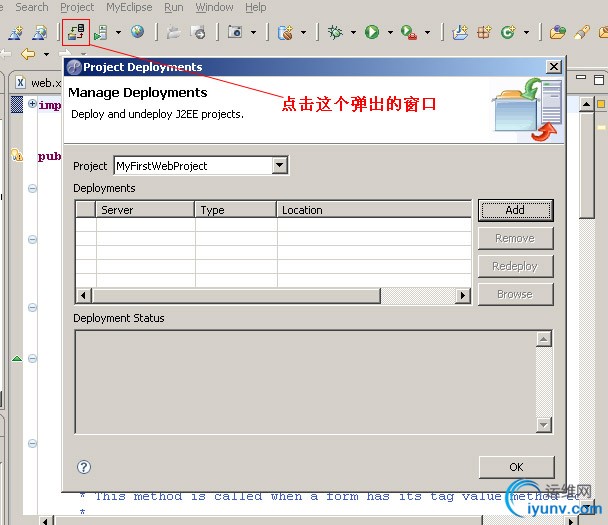Open the Window menu
Image resolution: width=608 pixels, height=525 pixels.
[214, 7]
